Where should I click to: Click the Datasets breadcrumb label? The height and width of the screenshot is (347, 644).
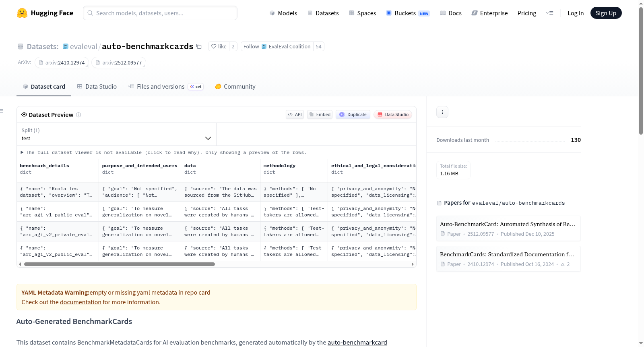point(43,46)
